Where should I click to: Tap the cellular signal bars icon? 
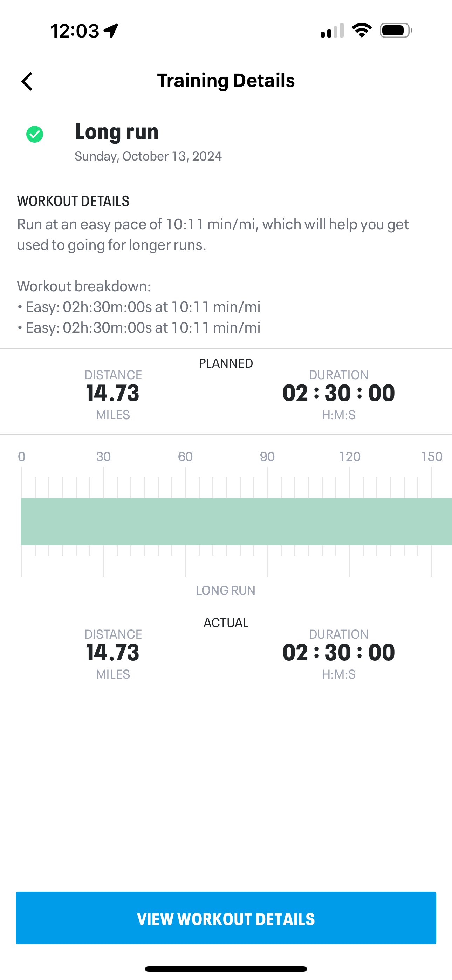pos(332,31)
